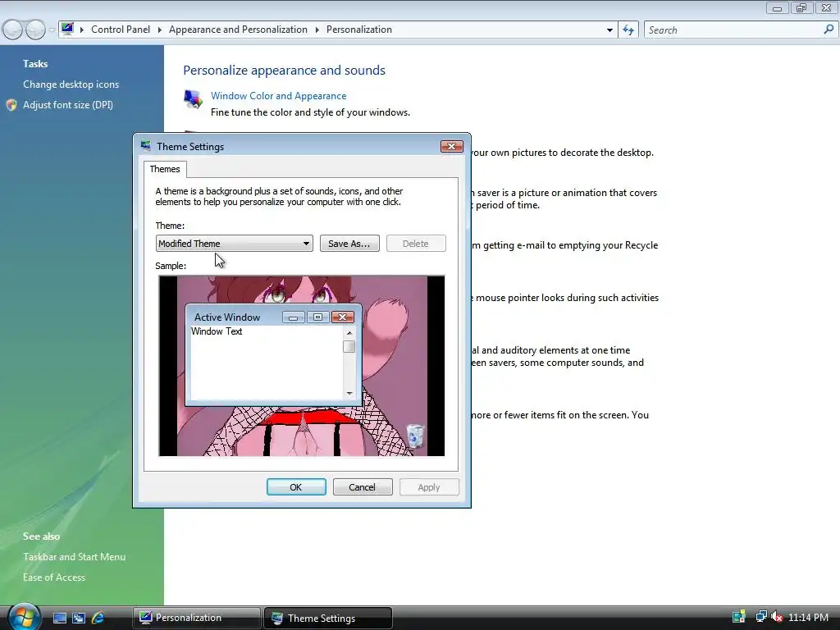Click the shield icon beside Adjust font size
This screenshot has height=630, width=840.
tap(11, 105)
